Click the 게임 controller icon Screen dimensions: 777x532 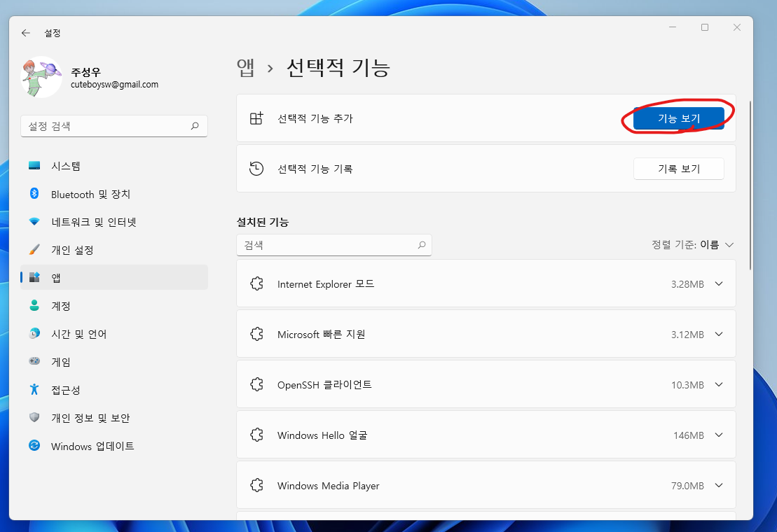(x=34, y=361)
